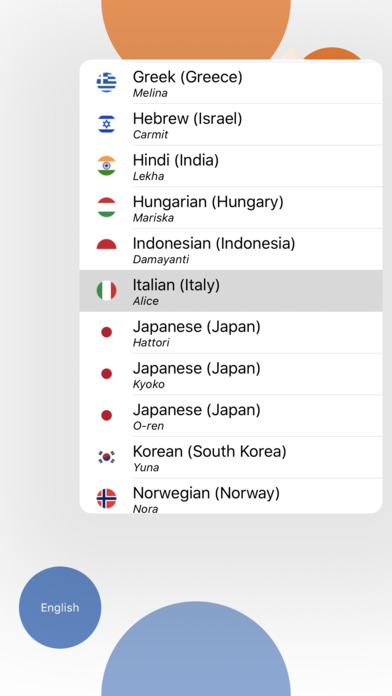
Task: Select highlighted Italian (Italy) Alice row
Action: (x=231, y=291)
